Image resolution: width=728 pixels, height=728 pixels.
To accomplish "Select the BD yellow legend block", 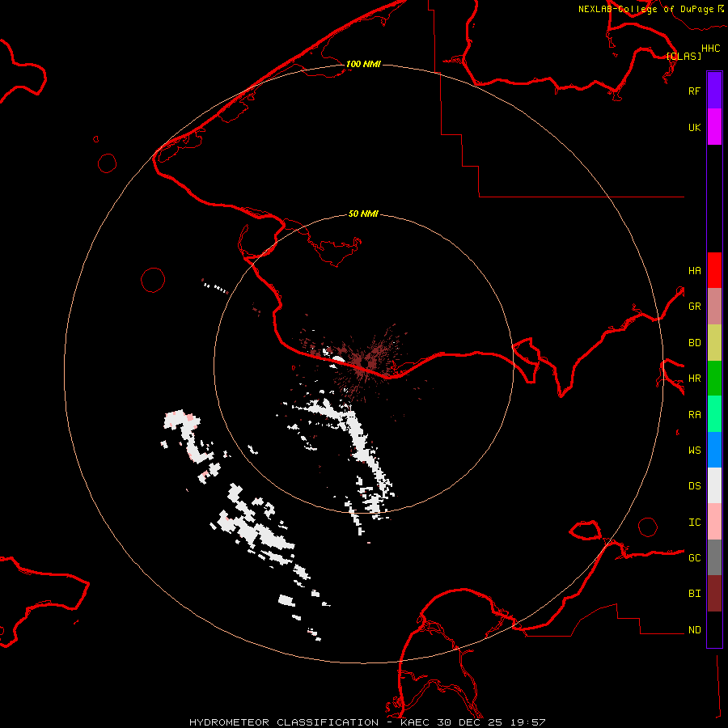I will [714, 343].
